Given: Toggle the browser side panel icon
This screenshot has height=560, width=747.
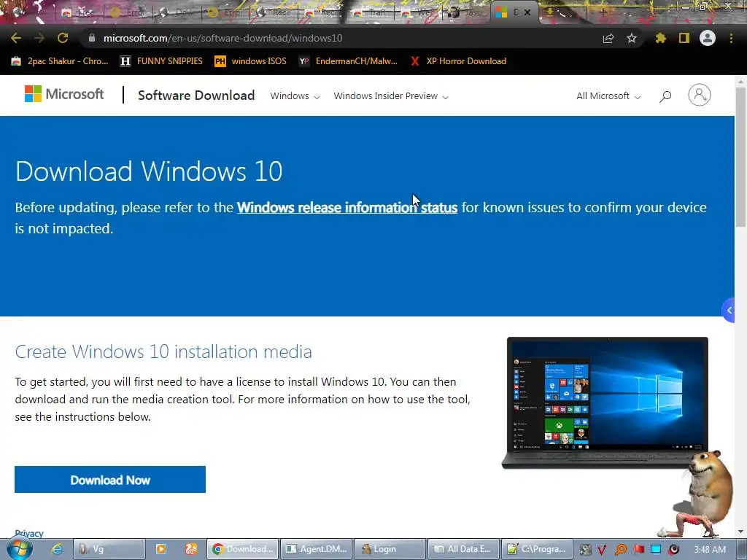Looking at the screenshot, I should (x=684, y=38).
